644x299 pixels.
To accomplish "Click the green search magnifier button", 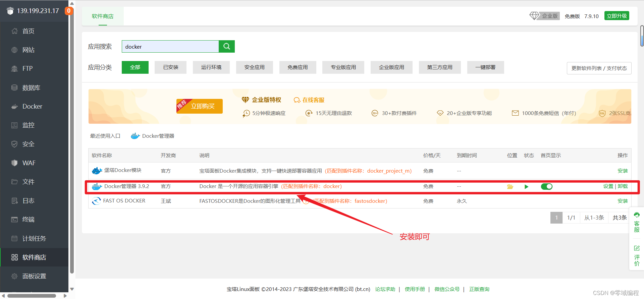I will 227,46.
